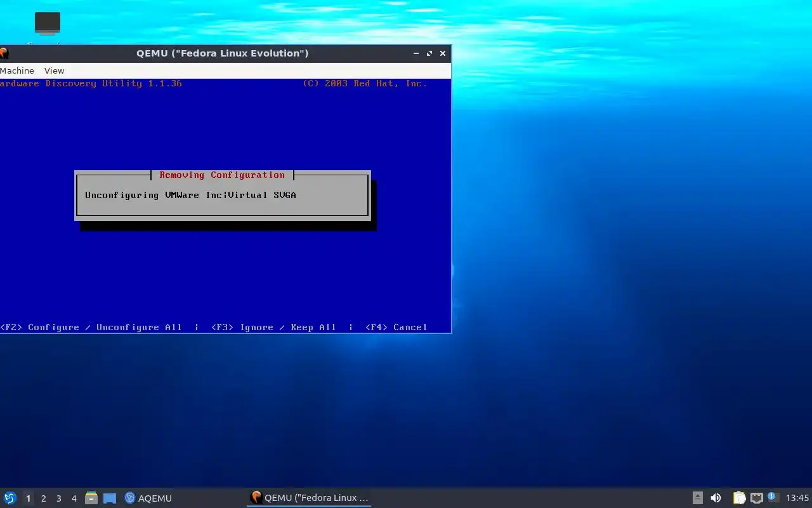Click the F2 Configure / Unconfigure All option
812x508 pixels.
(x=91, y=327)
